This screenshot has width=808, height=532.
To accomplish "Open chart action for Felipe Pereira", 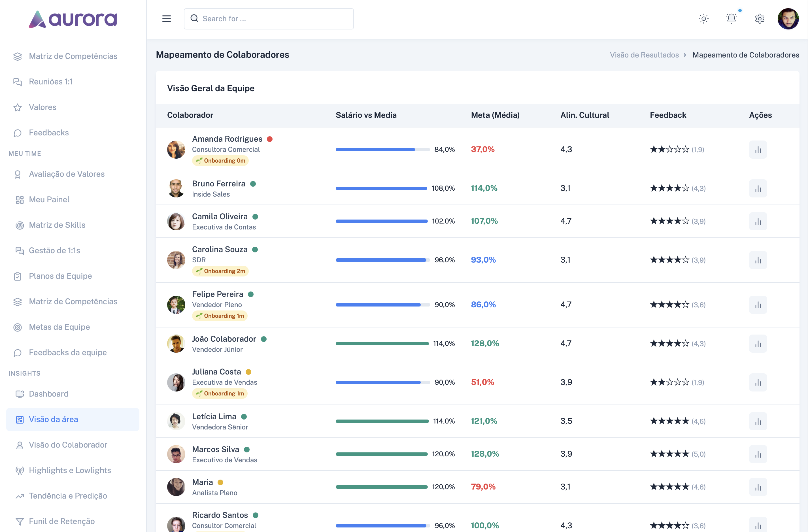I will 758,305.
